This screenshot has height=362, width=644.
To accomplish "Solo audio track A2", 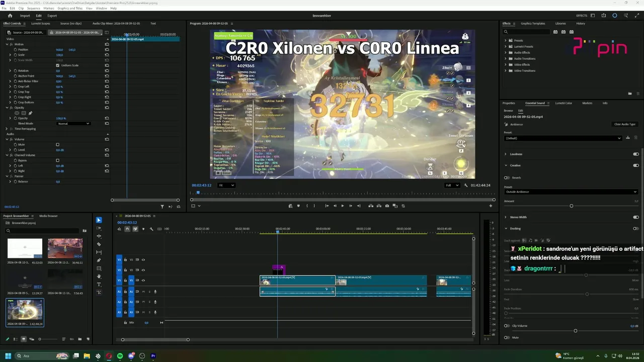I will 149,302.
